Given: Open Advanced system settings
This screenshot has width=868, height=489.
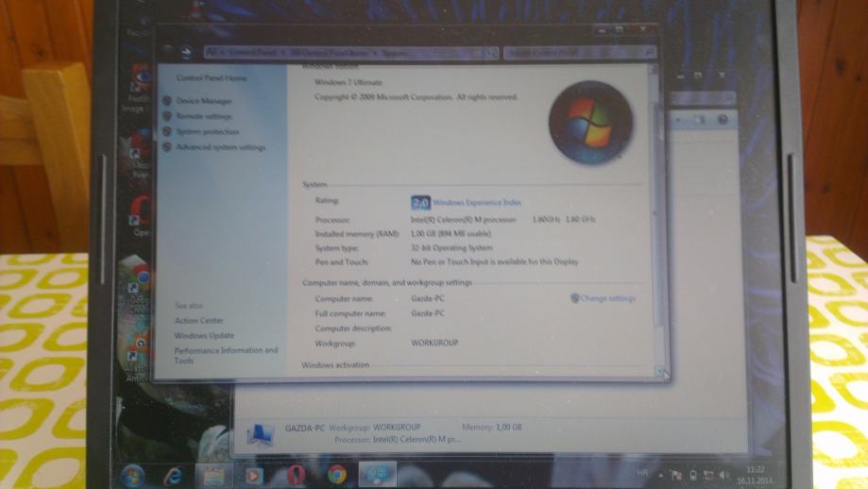Looking at the screenshot, I should click(221, 147).
